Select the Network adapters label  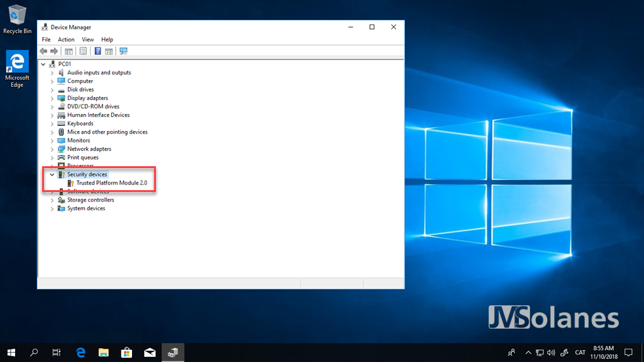click(89, 149)
